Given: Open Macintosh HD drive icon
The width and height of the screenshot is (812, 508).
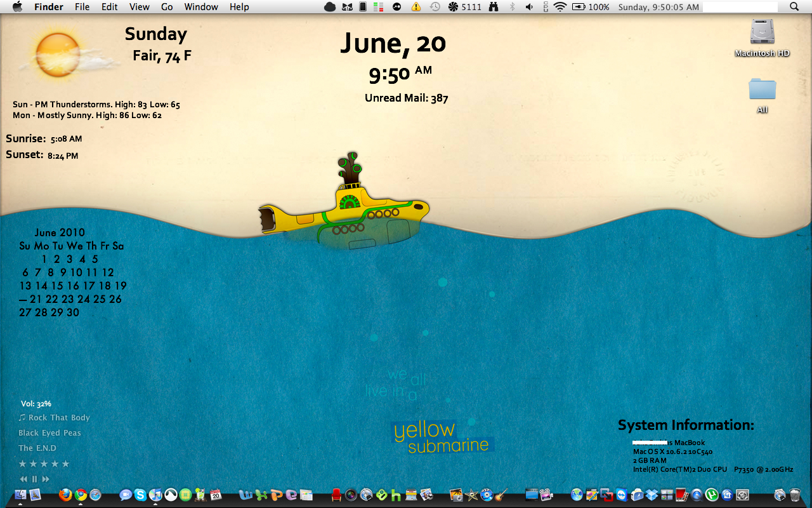Looking at the screenshot, I should click(762, 38).
